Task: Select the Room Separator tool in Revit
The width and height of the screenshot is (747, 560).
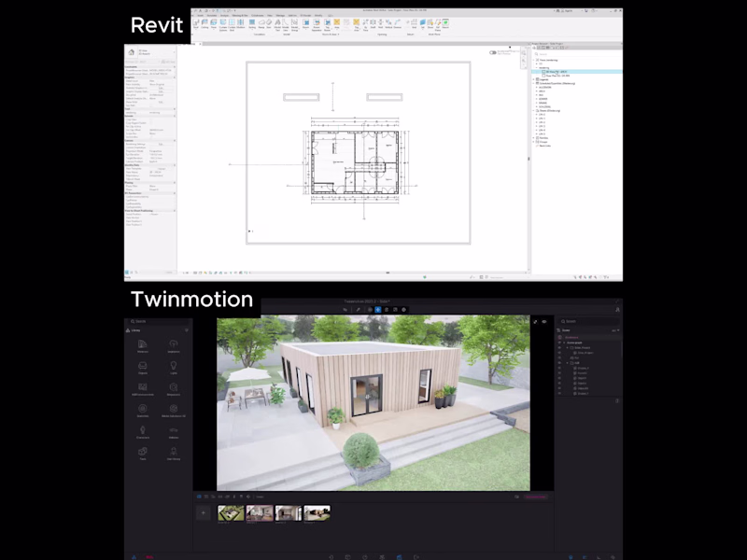Action: coord(317,24)
